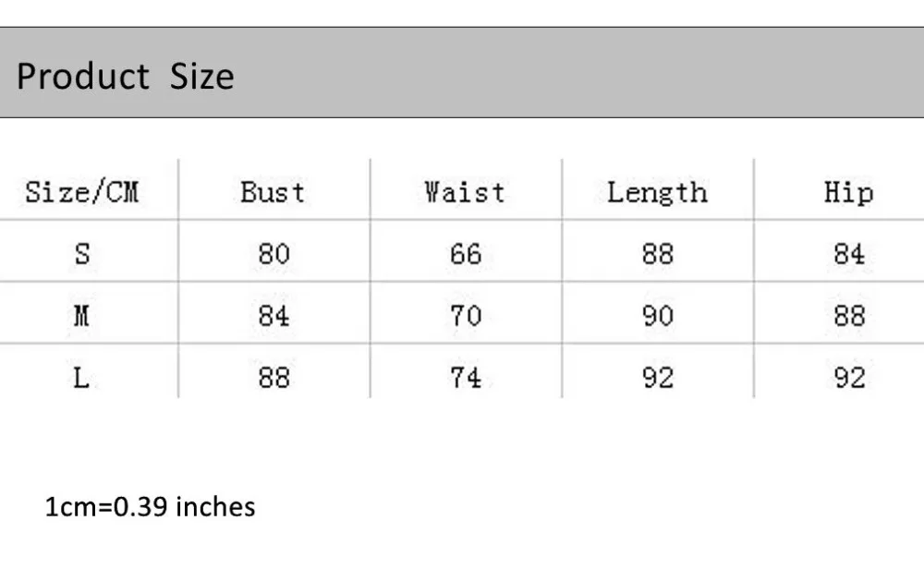Click length value 90 for size M
Image resolution: width=924 pixels, height=581 pixels.
[658, 316]
